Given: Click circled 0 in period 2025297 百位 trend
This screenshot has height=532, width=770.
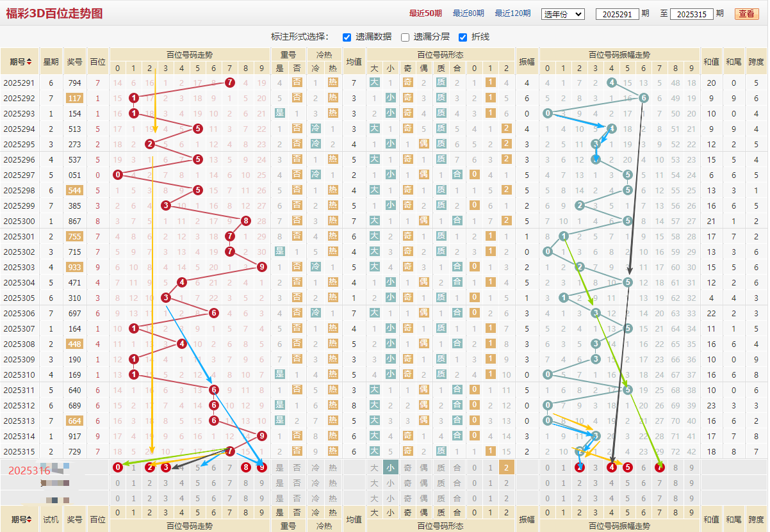Looking at the screenshot, I should click(x=118, y=175).
